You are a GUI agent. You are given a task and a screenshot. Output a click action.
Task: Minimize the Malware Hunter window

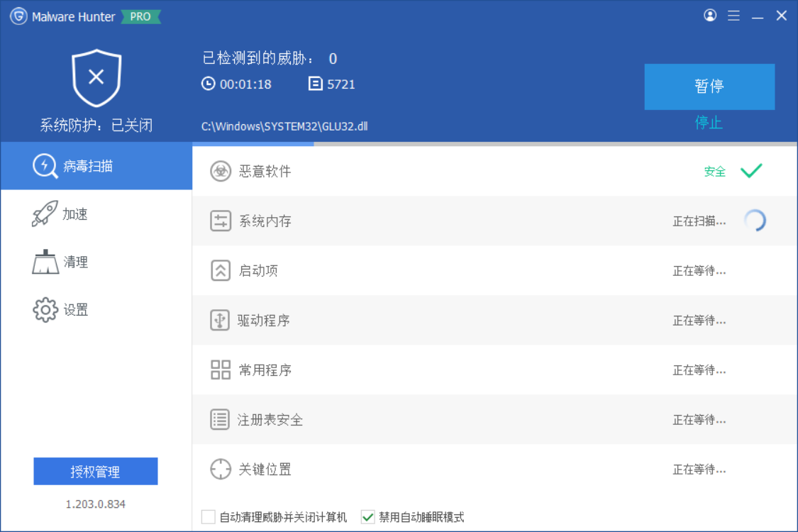[x=758, y=16]
